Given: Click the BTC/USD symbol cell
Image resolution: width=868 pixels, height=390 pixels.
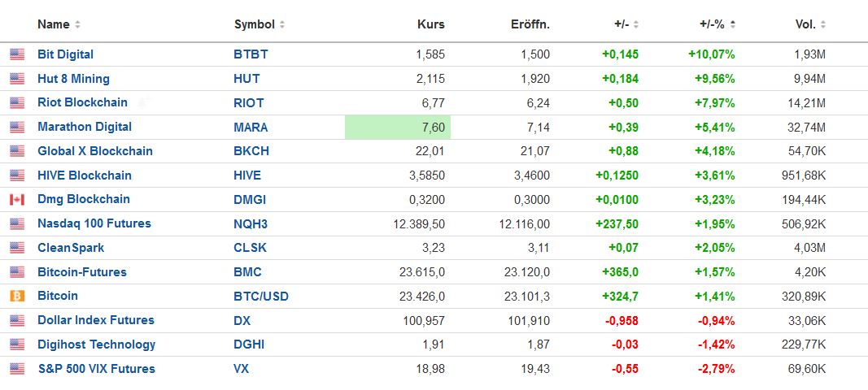Looking at the screenshot, I should [x=261, y=297].
